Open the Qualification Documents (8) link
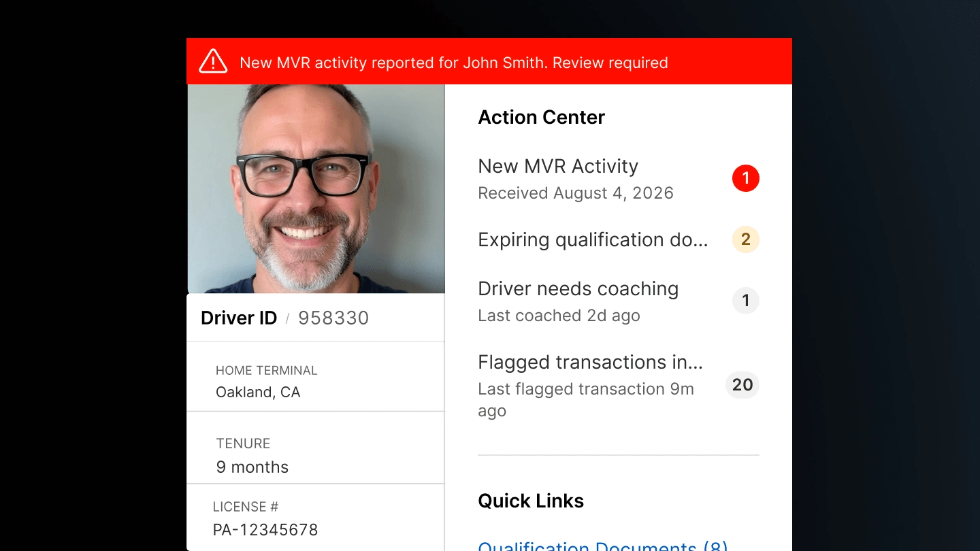 (x=603, y=546)
